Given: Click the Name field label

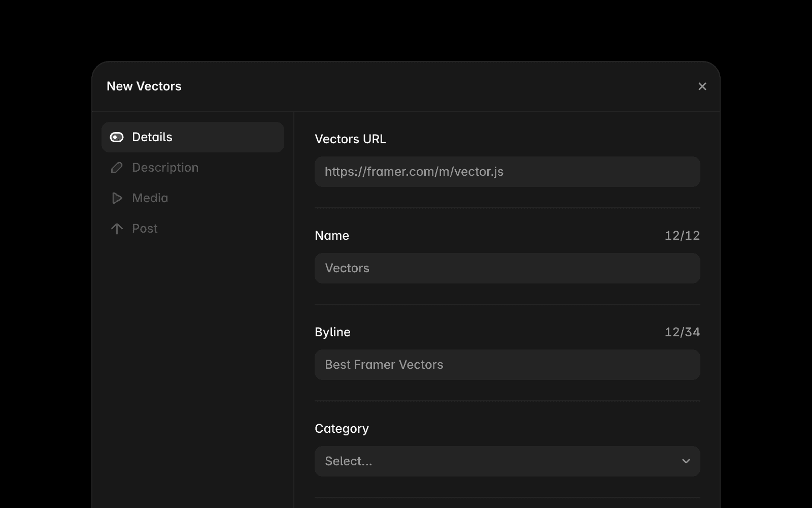Looking at the screenshot, I should [332, 236].
